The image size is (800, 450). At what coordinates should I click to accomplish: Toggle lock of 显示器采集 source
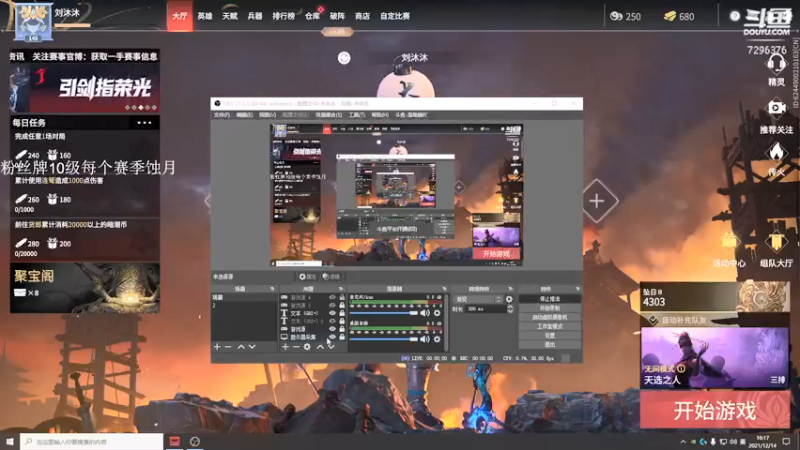(342, 337)
